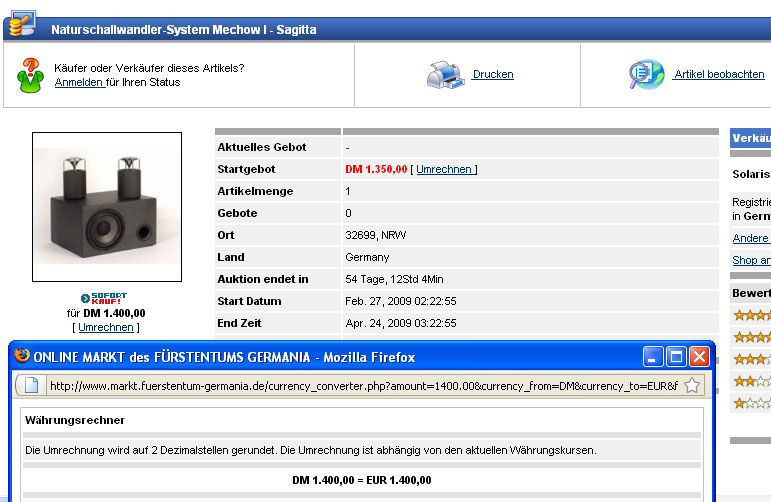Click the page icon in popup URL bar
771x502 pixels.
(31, 386)
